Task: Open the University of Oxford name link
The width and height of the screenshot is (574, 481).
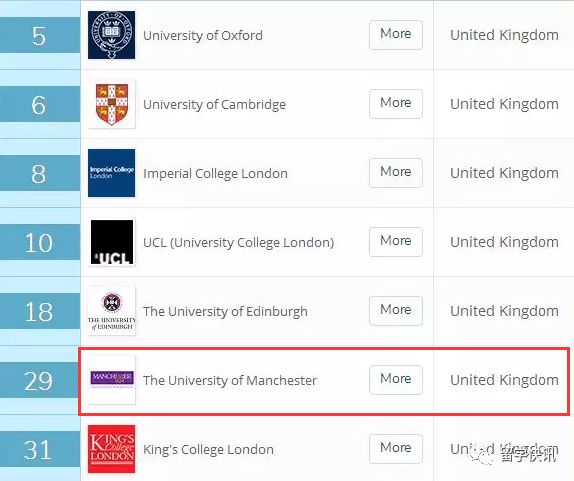Action: (x=203, y=36)
